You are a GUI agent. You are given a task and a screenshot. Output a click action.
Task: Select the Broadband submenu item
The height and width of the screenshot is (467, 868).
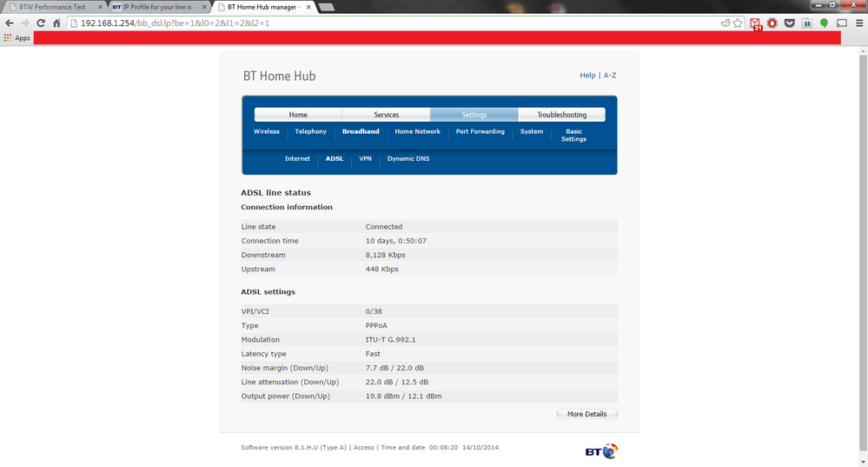click(x=361, y=132)
